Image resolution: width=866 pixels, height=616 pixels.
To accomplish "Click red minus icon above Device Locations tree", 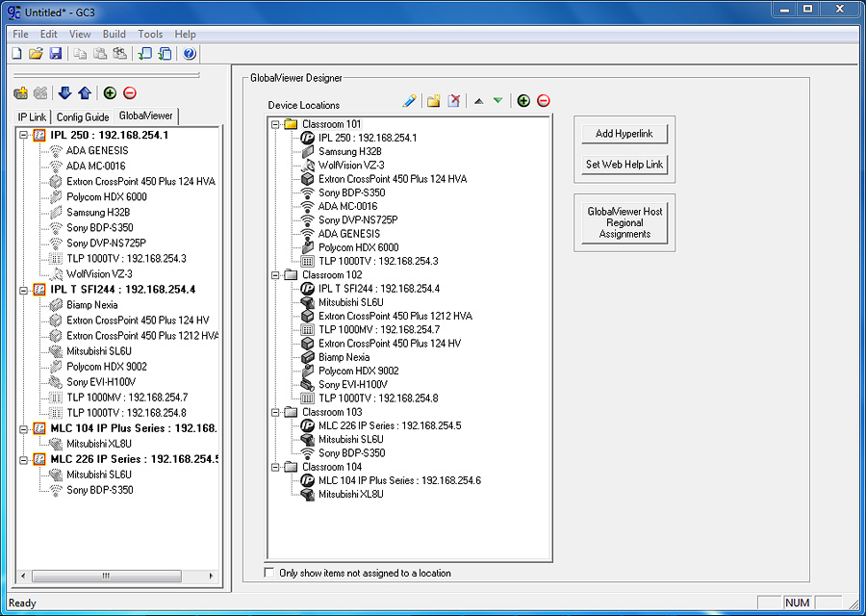I will pyautogui.click(x=544, y=100).
